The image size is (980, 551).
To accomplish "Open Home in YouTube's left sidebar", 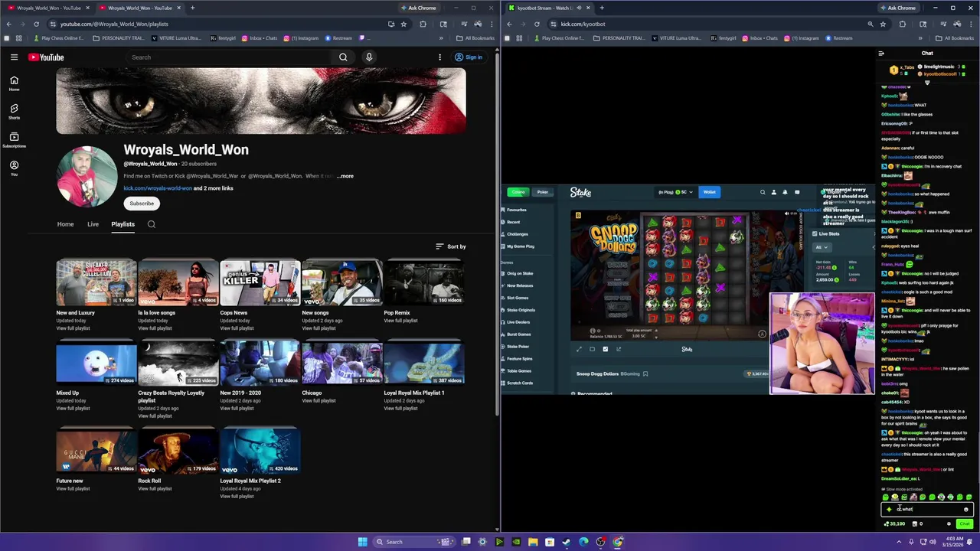I will point(14,83).
